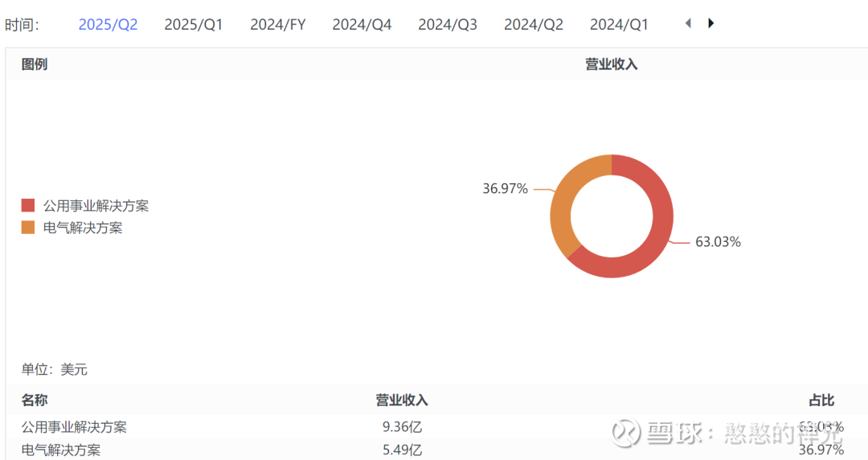Image resolution: width=868 pixels, height=460 pixels.
Task: Click the 占比 table column header
Action: (x=821, y=400)
